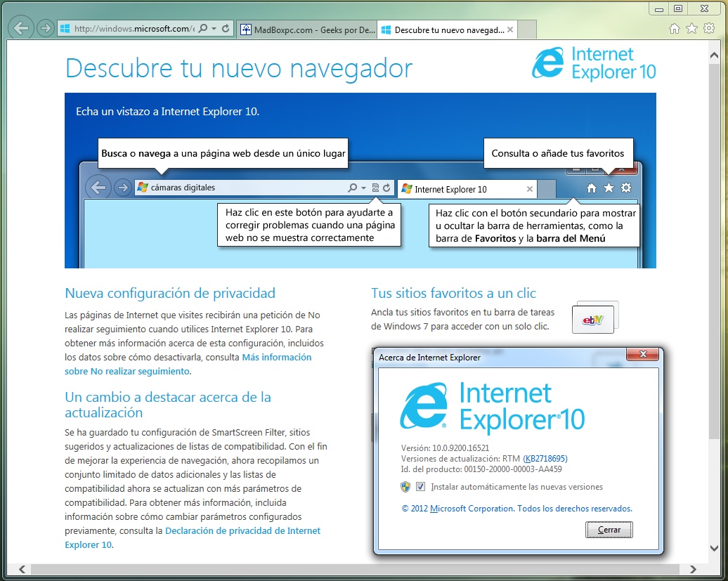Click the 'Descubre tu nuevo navegador' page title

(239, 69)
